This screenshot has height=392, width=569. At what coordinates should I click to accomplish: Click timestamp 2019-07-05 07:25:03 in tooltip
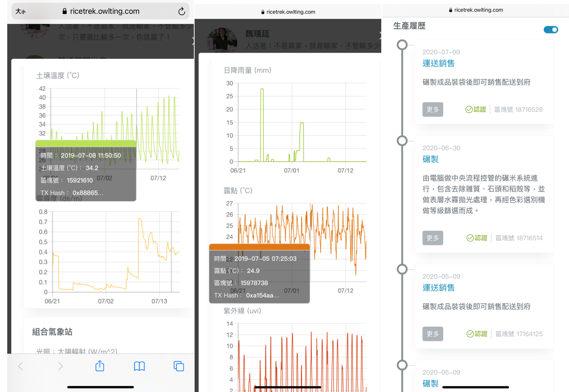[x=265, y=259]
